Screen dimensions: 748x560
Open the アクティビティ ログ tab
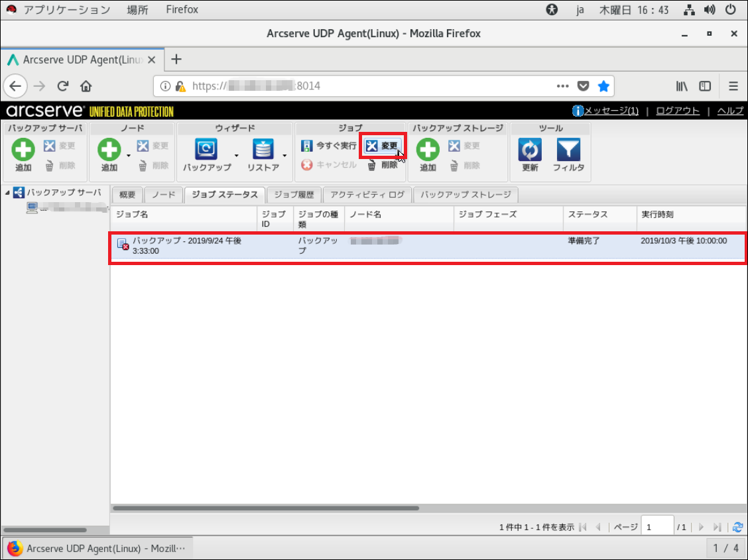367,194
